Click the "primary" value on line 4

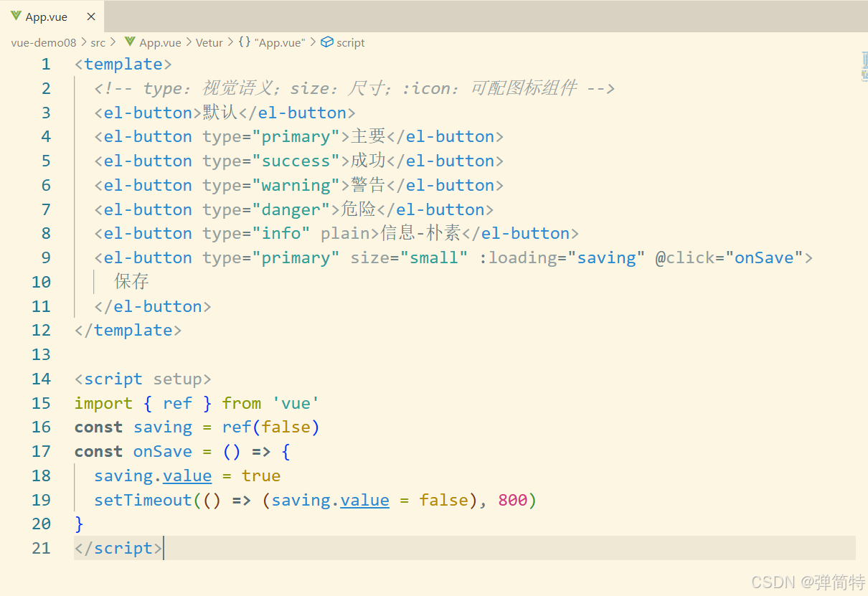[x=296, y=137]
